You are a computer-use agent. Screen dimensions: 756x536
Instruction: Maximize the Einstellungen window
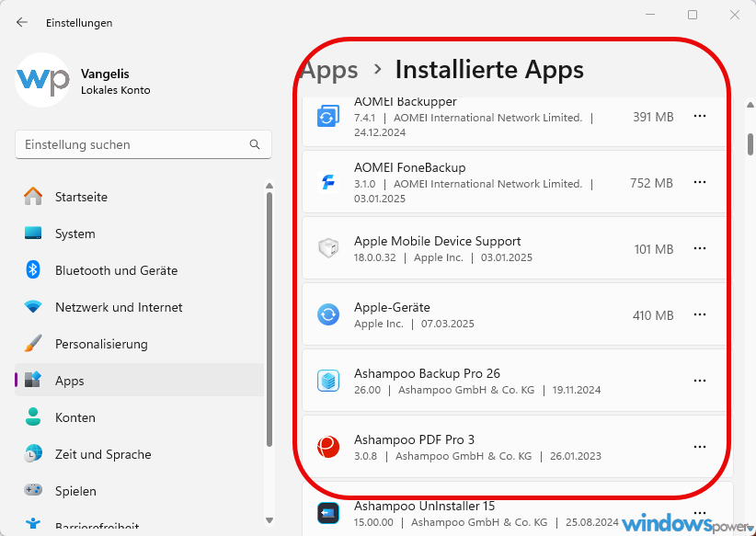pyautogui.click(x=693, y=15)
